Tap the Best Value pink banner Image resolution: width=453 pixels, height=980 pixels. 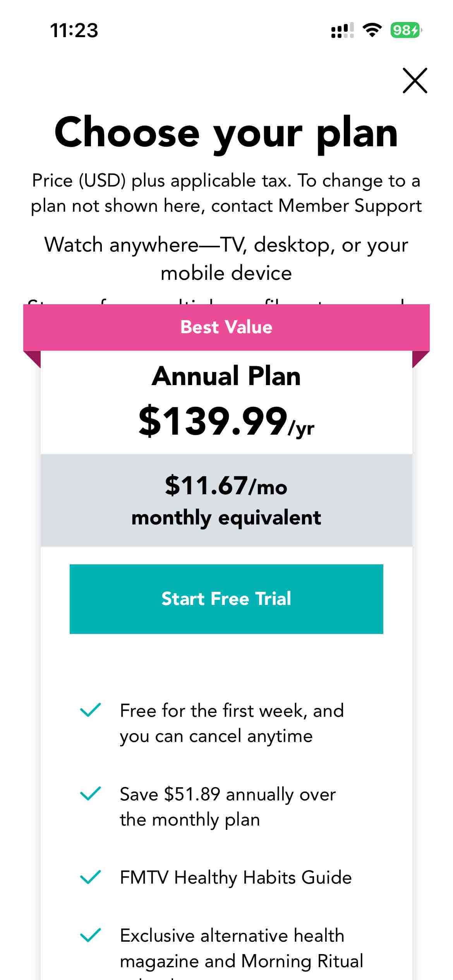pos(226,327)
